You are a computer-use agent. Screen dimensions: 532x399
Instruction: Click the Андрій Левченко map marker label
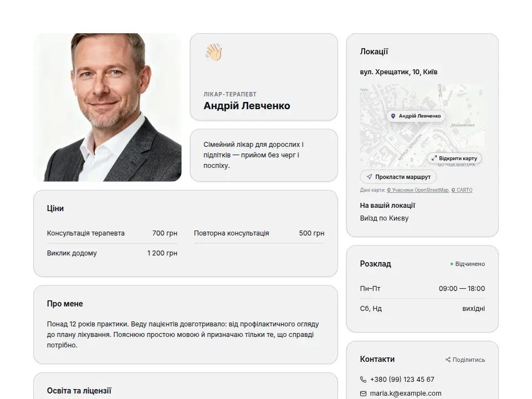416,116
